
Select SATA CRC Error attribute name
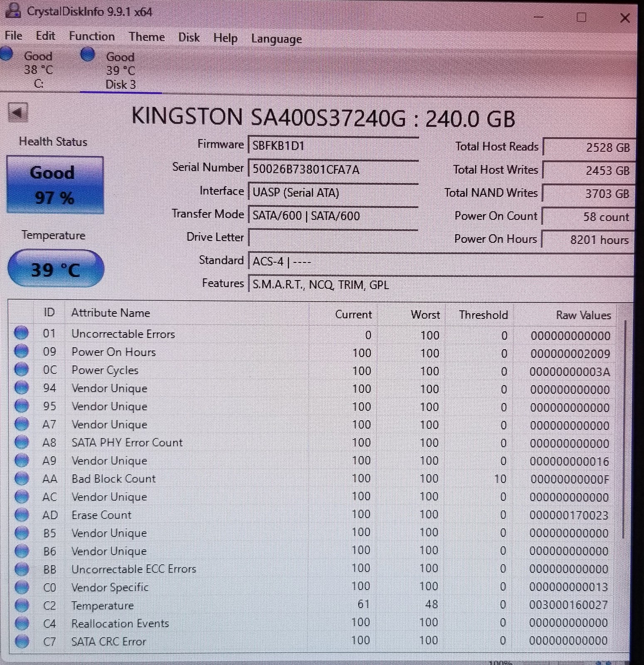tap(109, 641)
